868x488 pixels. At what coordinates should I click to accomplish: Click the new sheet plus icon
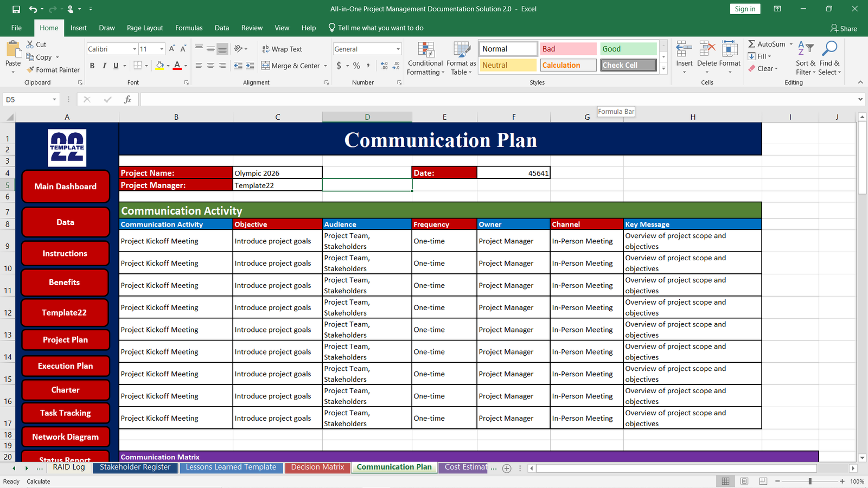(x=507, y=468)
